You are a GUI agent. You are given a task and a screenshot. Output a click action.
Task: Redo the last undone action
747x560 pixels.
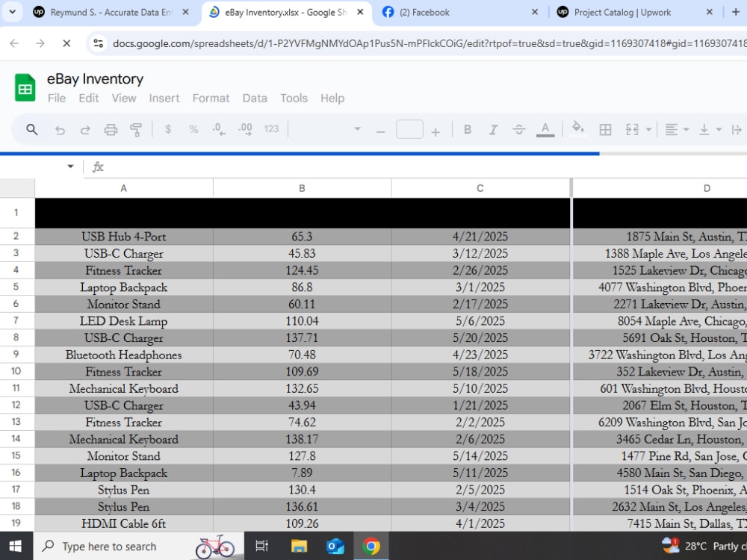click(85, 129)
